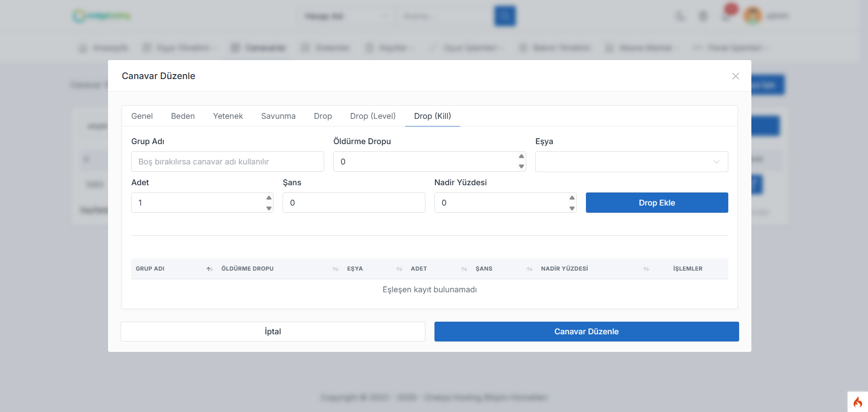This screenshot has height=412, width=868.
Task: Sort table by Adet column
Action: pos(439,269)
